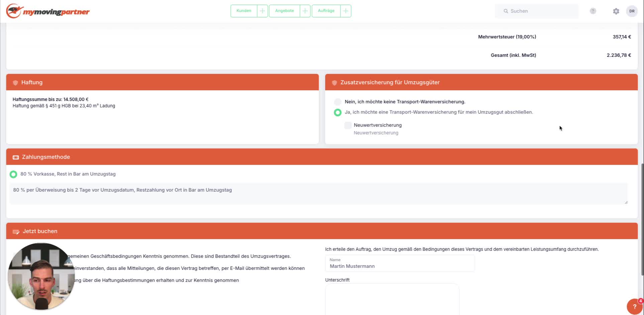Click the page vertical scrollbar
Screen dimensions: 644x315
click(642, 219)
